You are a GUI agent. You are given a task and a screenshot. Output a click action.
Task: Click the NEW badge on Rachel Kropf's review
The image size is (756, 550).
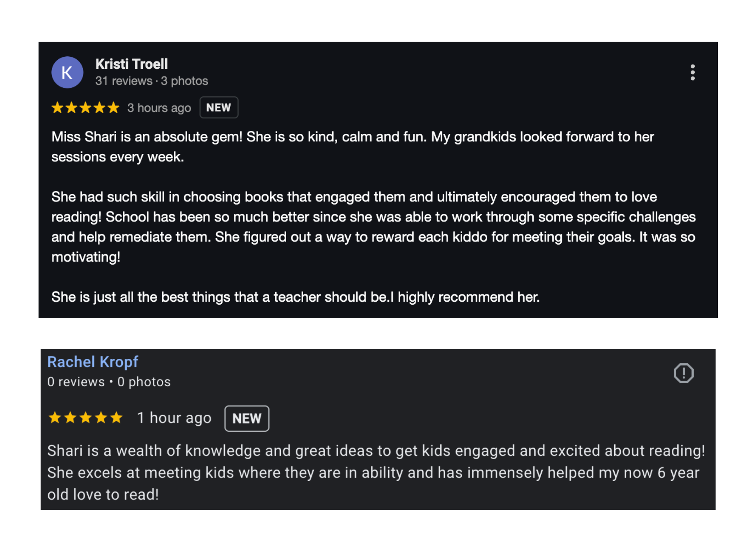(x=246, y=418)
